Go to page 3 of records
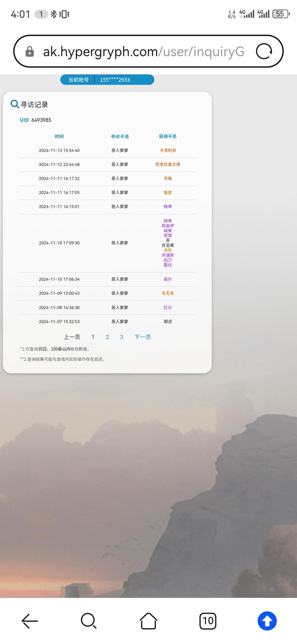 (x=122, y=337)
